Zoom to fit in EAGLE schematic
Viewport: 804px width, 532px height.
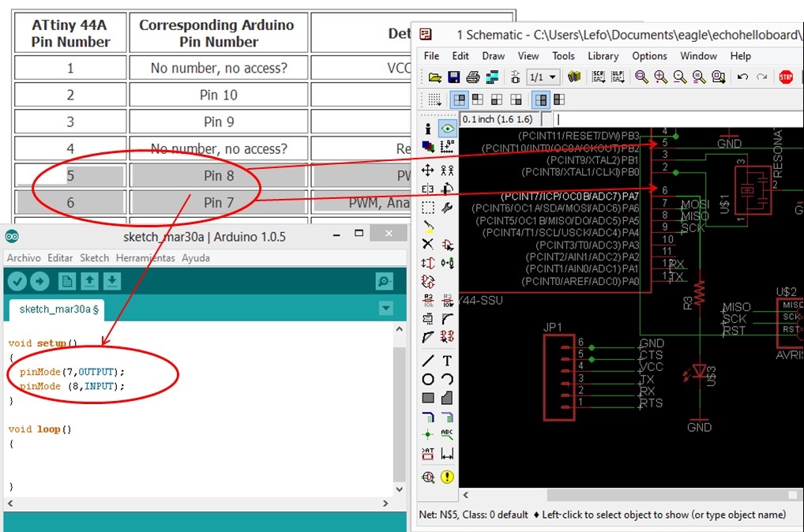(x=641, y=77)
